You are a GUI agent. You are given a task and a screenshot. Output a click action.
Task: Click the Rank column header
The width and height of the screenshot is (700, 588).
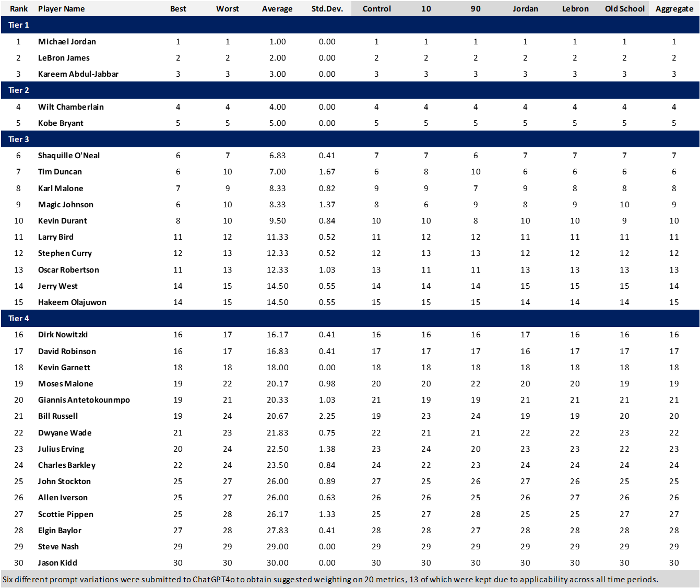click(19, 9)
